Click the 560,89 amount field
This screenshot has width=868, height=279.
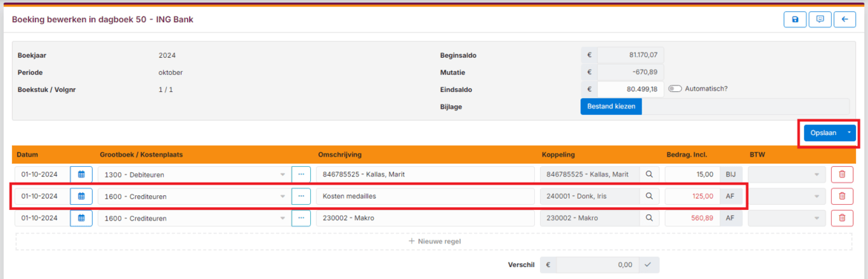pyautogui.click(x=692, y=218)
